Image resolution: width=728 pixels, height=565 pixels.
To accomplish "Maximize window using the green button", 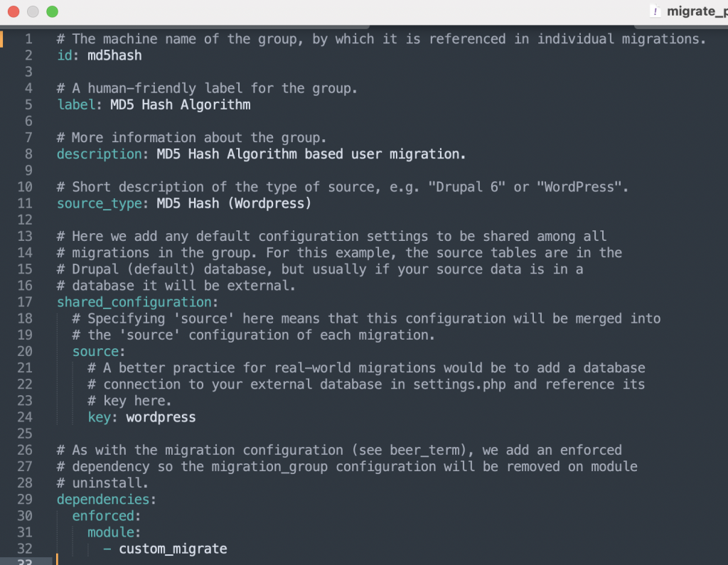I will coord(53,11).
